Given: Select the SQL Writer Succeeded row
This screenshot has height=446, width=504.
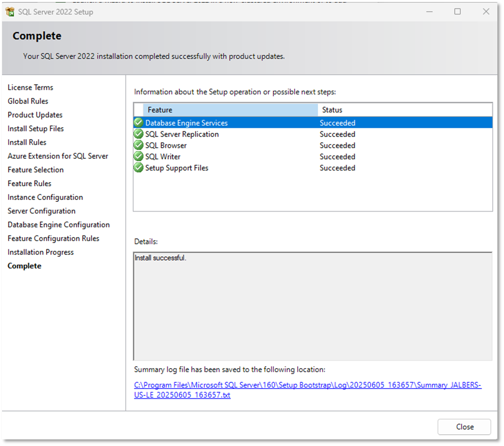Looking at the screenshot, I should coord(313,157).
